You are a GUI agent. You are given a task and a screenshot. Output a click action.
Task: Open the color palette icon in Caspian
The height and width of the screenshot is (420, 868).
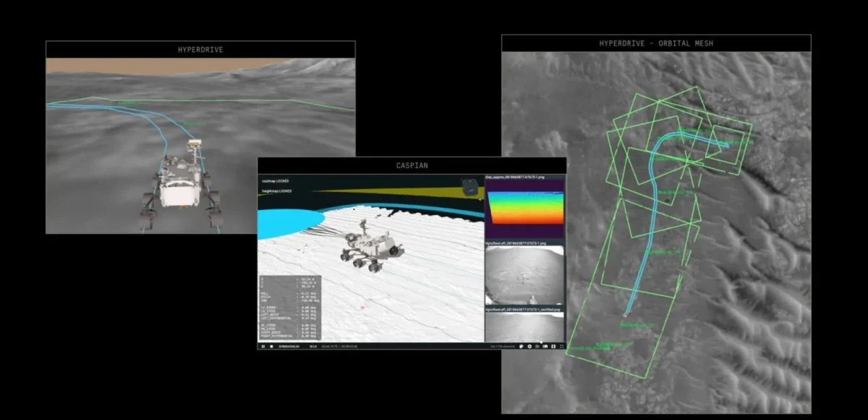point(521,346)
